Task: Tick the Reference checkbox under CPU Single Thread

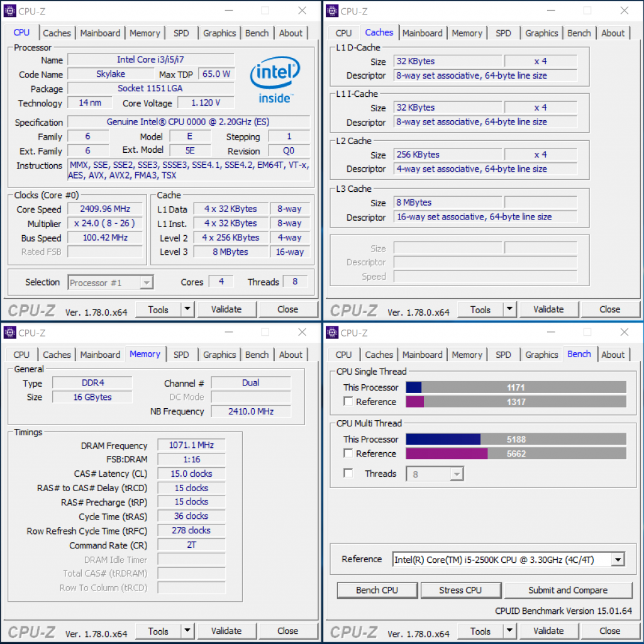Action: (x=348, y=401)
